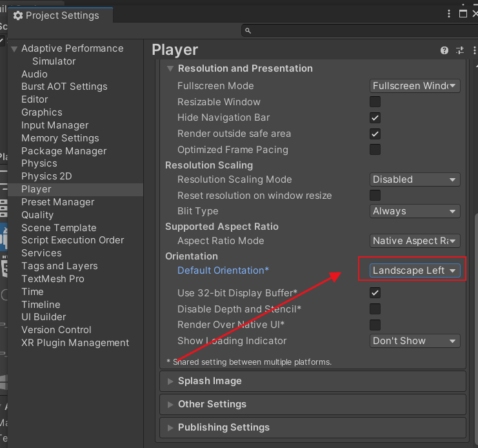Select Audio in settings list
The height and width of the screenshot is (448, 478).
(x=34, y=74)
